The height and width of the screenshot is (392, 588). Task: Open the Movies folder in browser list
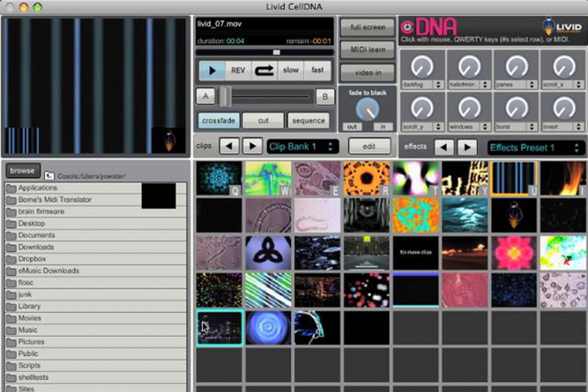[29, 318]
